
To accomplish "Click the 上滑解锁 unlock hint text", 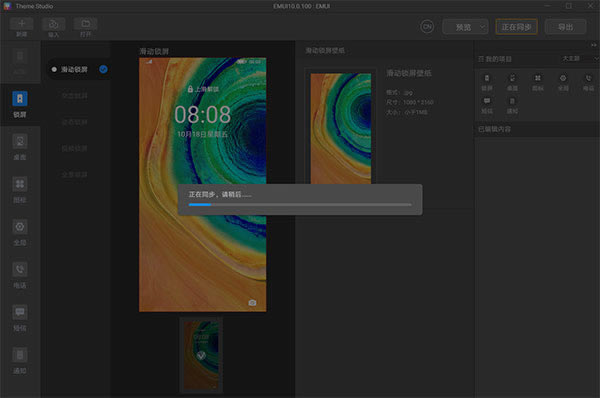I will click(x=207, y=89).
